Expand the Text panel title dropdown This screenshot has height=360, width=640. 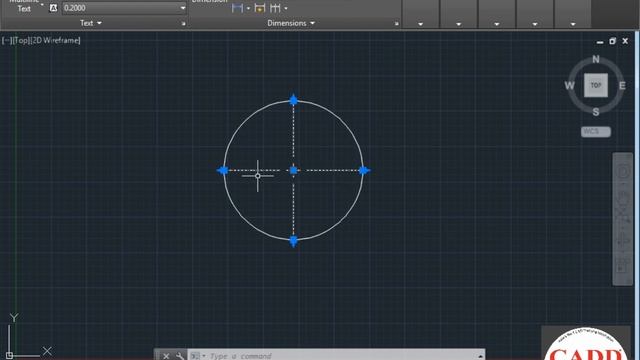[x=91, y=23]
